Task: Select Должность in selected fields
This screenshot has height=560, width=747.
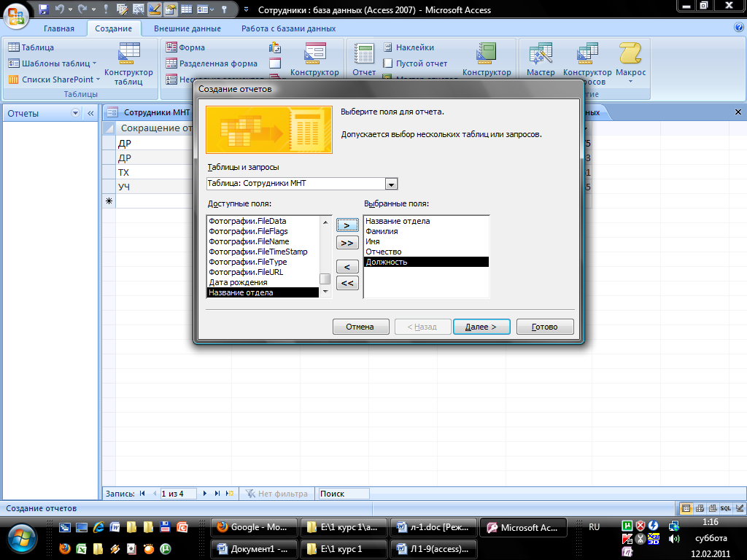Action: pyautogui.click(x=426, y=262)
